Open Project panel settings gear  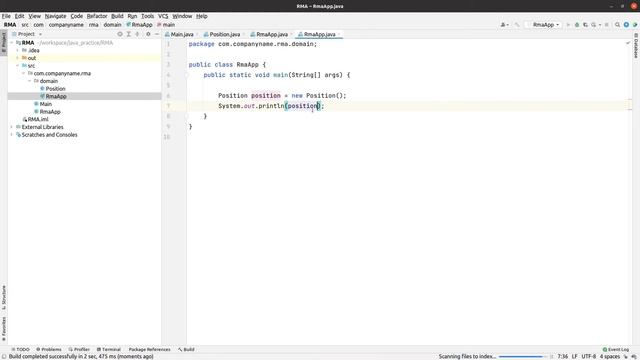coord(148,34)
